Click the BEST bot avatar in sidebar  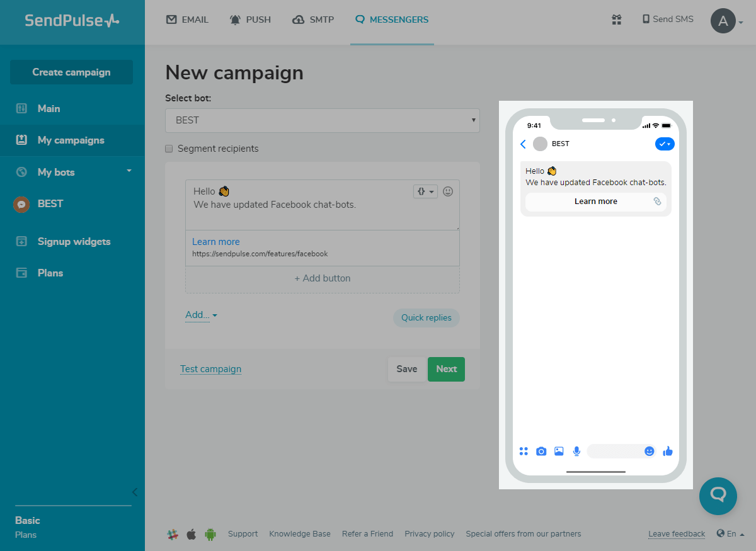(x=21, y=204)
